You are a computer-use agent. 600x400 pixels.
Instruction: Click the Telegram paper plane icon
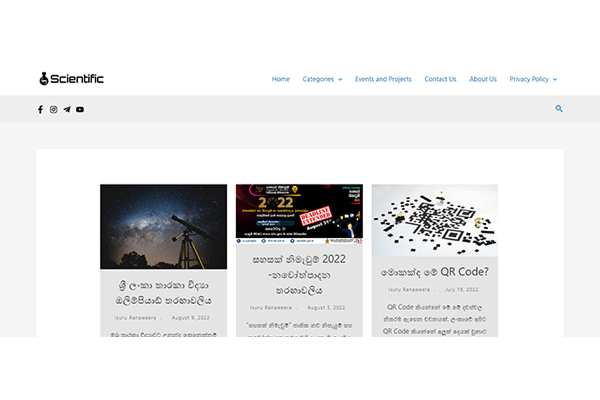click(x=66, y=109)
